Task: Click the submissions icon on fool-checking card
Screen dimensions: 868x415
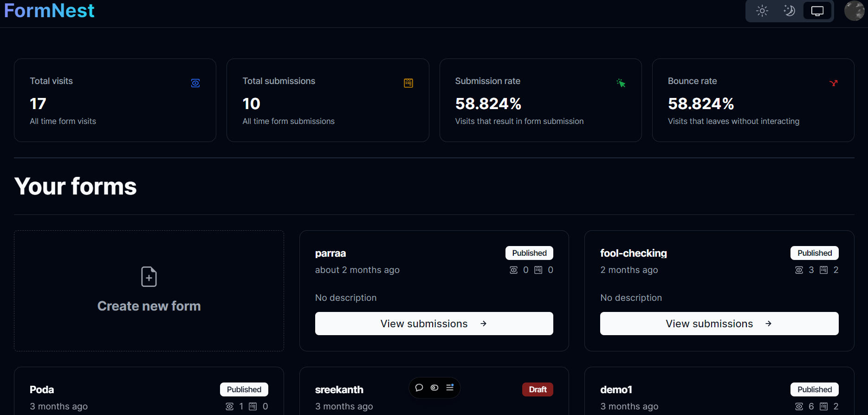Action: (824, 270)
